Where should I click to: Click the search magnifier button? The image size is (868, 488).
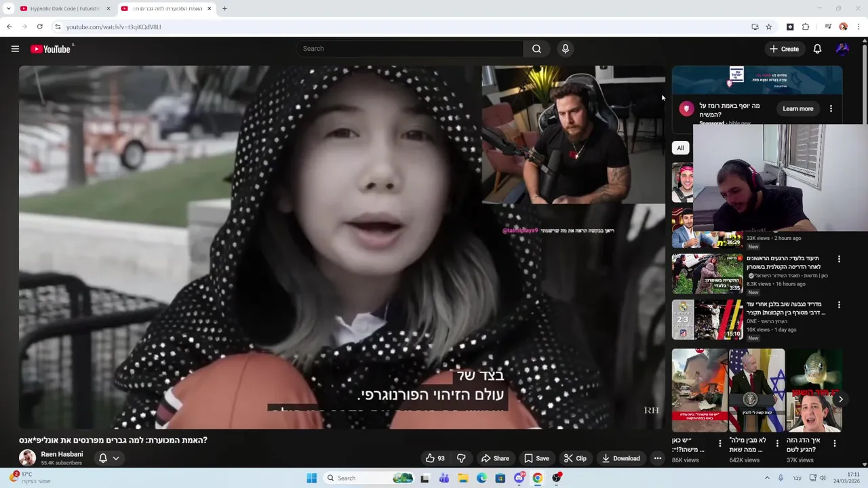(x=536, y=49)
